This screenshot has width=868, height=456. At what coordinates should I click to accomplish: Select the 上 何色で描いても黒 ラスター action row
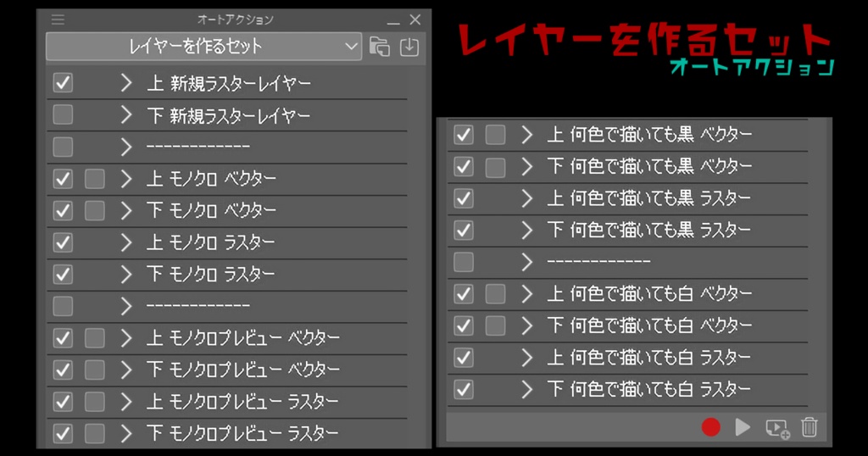(628, 198)
